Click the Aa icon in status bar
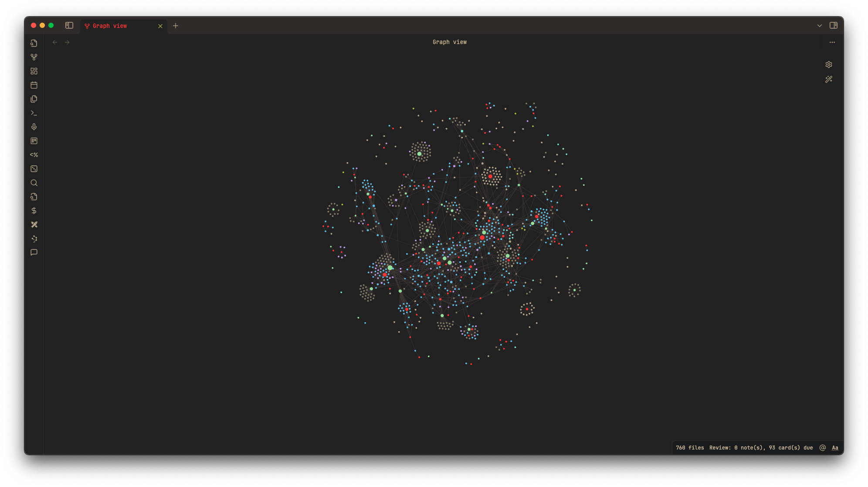Screen dimensions: 868x487 pyautogui.click(x=835, y=448)
